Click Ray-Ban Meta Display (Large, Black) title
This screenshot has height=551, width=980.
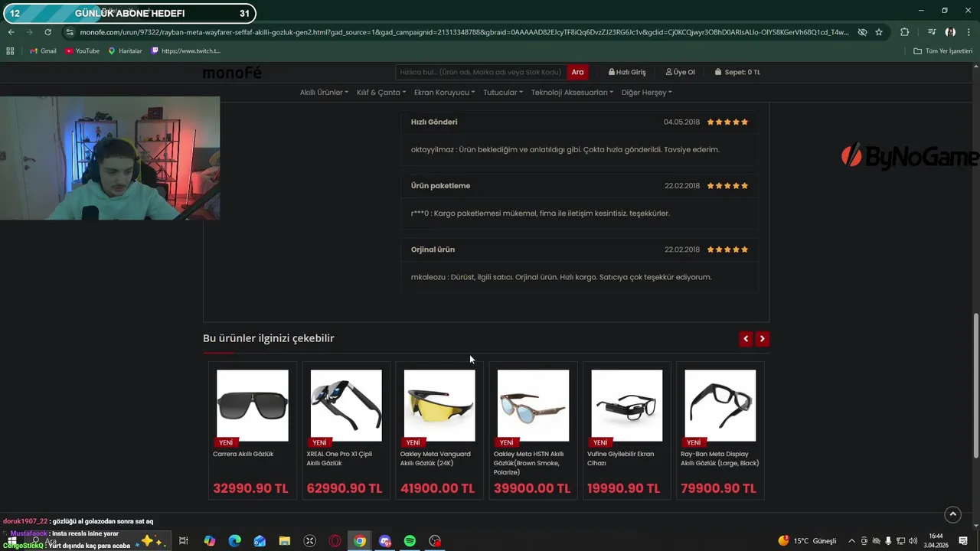click(720, 458)
